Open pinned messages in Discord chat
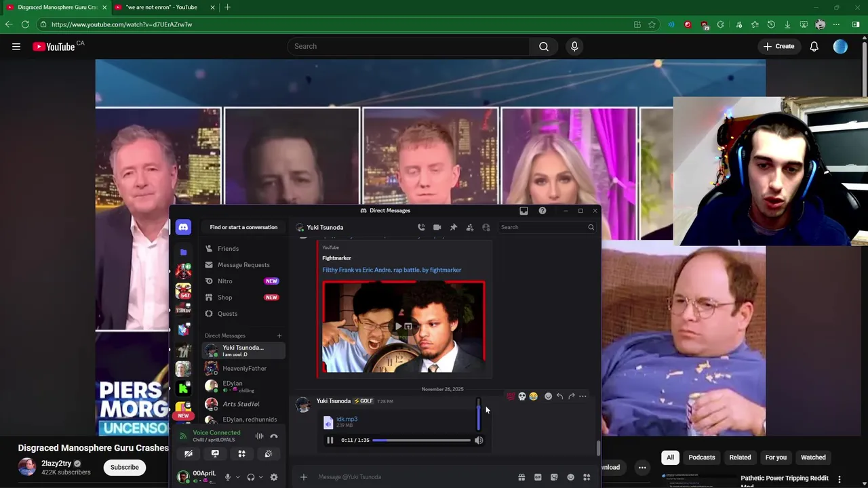The height and width of the screenshot is (488, 868). (x=454, y=227)
